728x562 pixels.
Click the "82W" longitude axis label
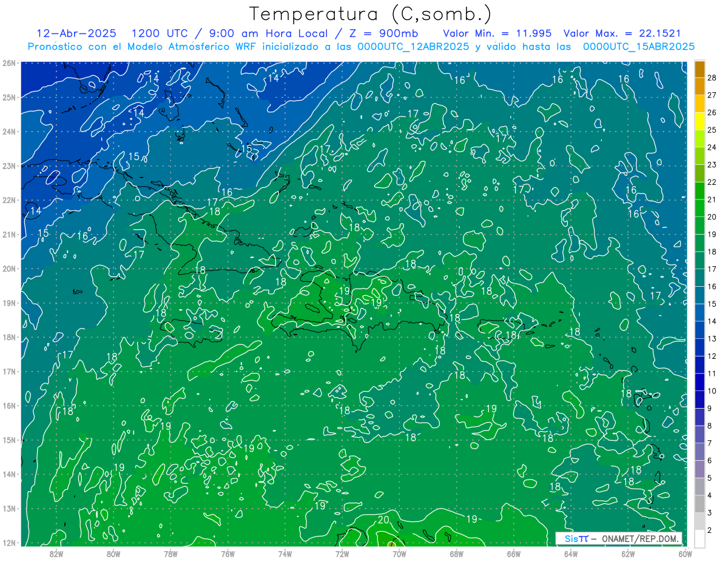click(x=56, y=554)
